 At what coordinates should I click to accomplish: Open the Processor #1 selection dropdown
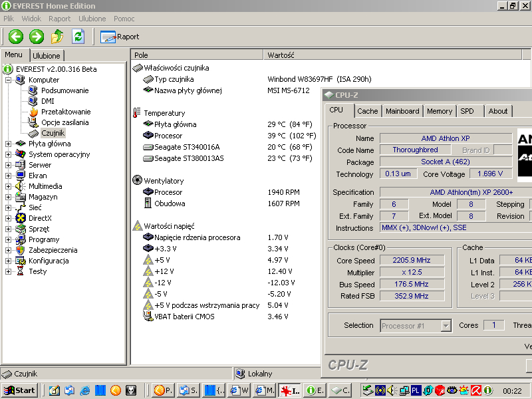[x=446, y=326]
